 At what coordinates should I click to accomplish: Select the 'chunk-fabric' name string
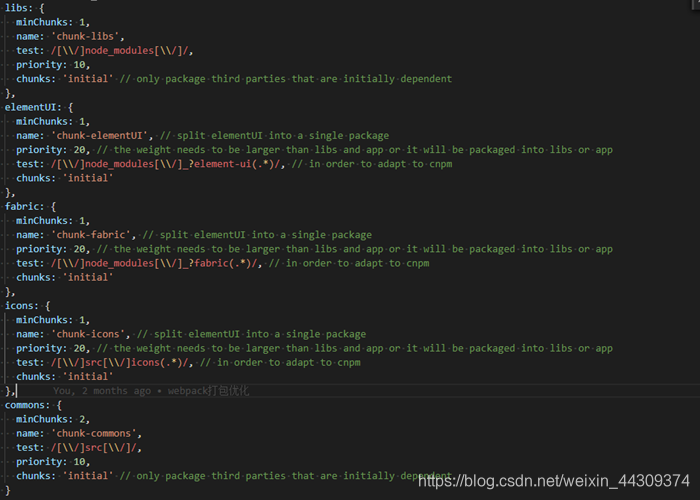[x=93, y=235]
